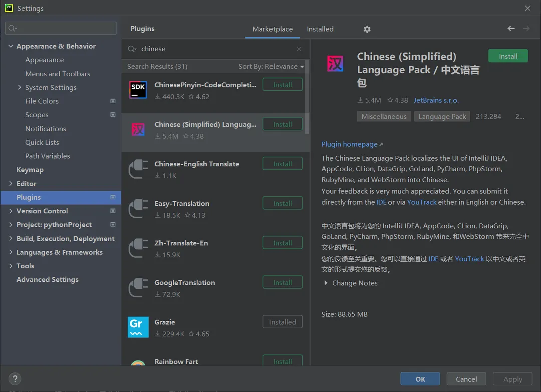Expand the Version Control section
This screenshot has height=392, width=541.
click(x=11, y=211)
